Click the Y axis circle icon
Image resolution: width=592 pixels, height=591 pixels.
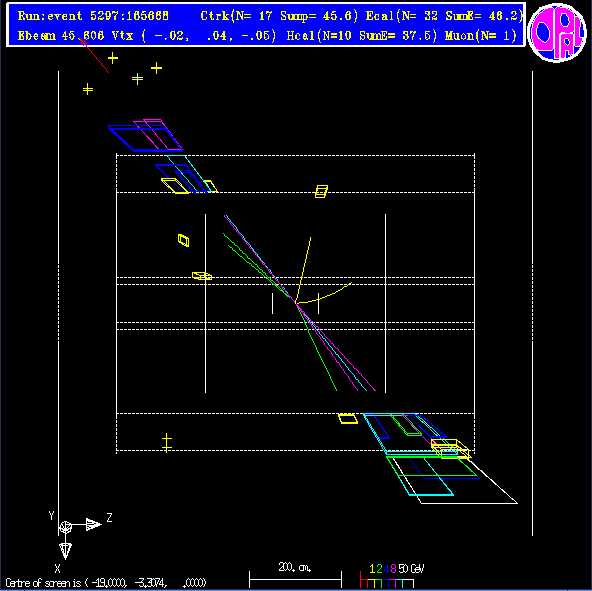pyautogui.click(x=66, y=526)
